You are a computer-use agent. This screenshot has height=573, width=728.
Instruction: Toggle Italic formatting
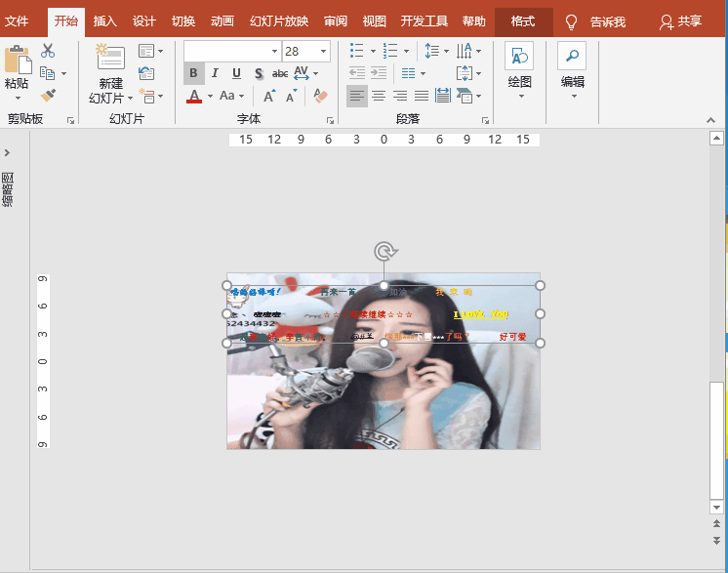pyautogui.click(x=215, y=73)
